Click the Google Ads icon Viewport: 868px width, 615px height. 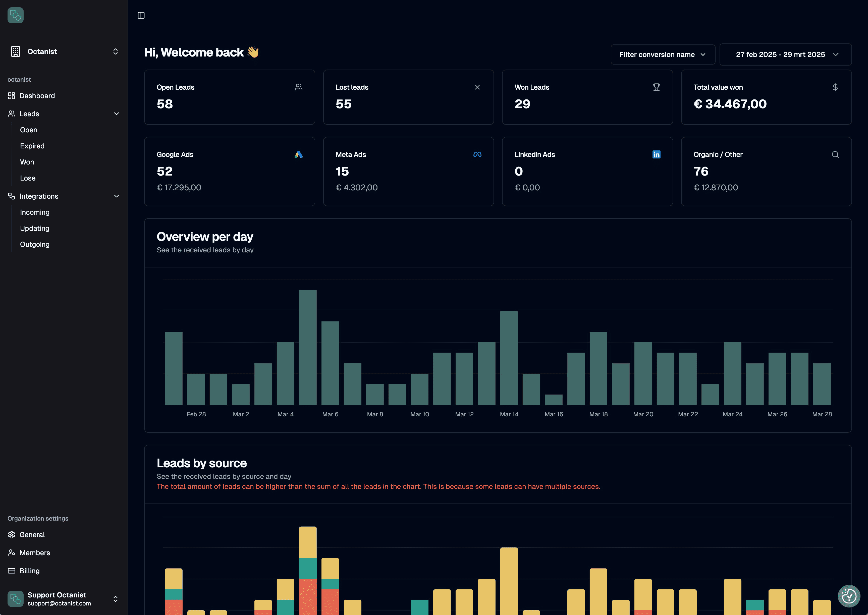tap(299, 154)
